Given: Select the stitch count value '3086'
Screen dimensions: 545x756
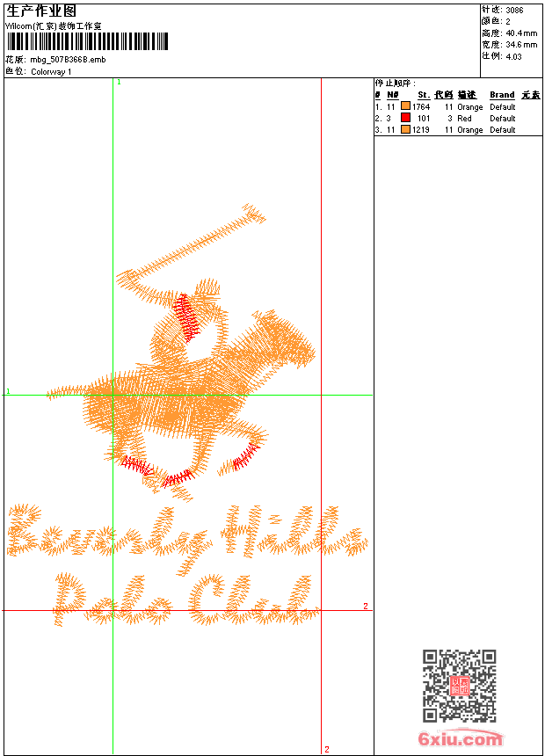Looking at the screenshot, I should (514, 11).
